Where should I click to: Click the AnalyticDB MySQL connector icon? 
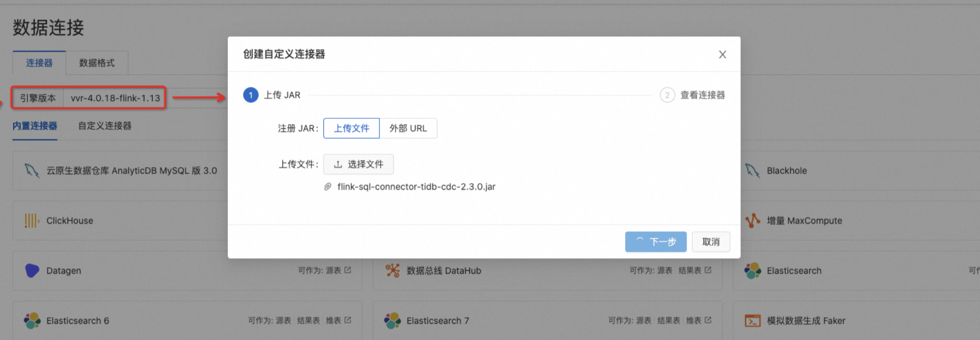click(x=32, y=170)
